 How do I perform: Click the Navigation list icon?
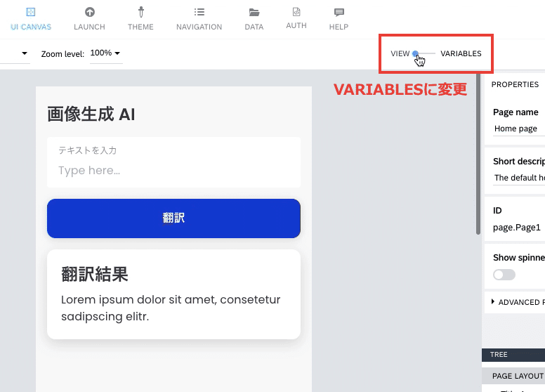199,12
